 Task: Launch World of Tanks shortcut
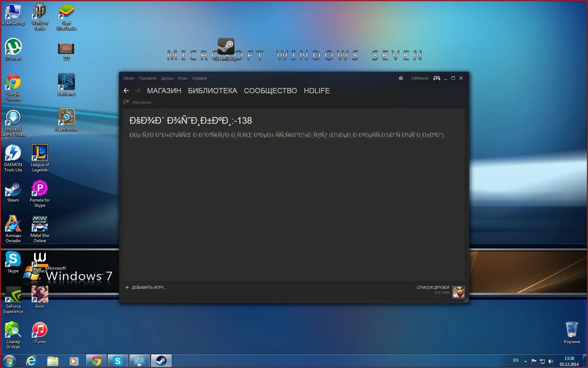[40, 16]
